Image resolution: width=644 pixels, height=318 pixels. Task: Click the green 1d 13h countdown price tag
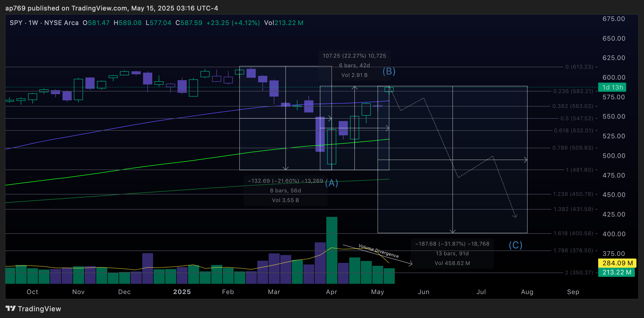pyautogui.click(x=612, y=87)
